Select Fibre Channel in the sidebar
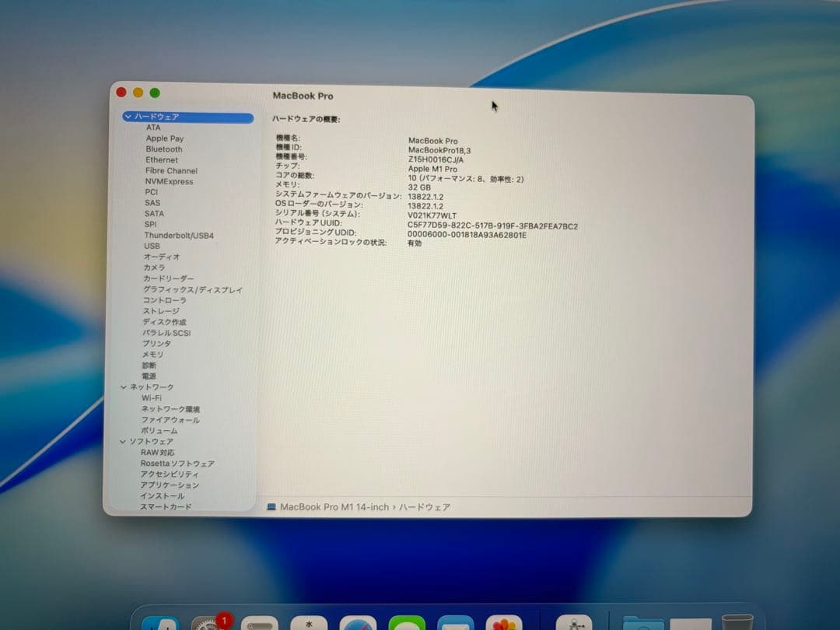 171,170
